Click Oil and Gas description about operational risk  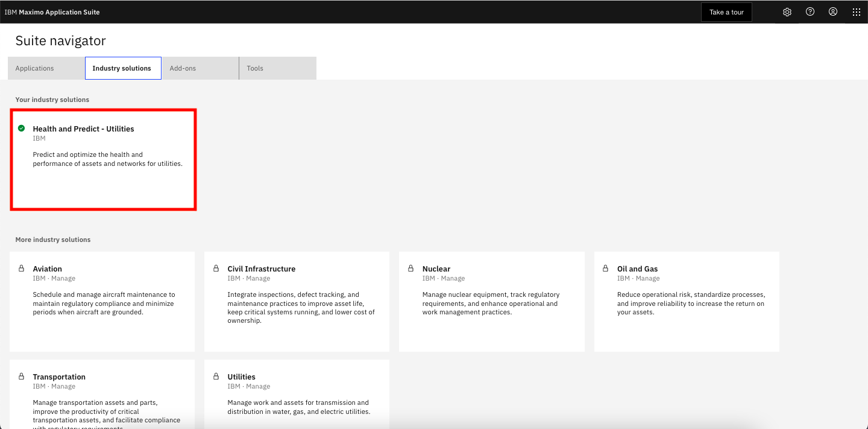click(x=691, y=303)
